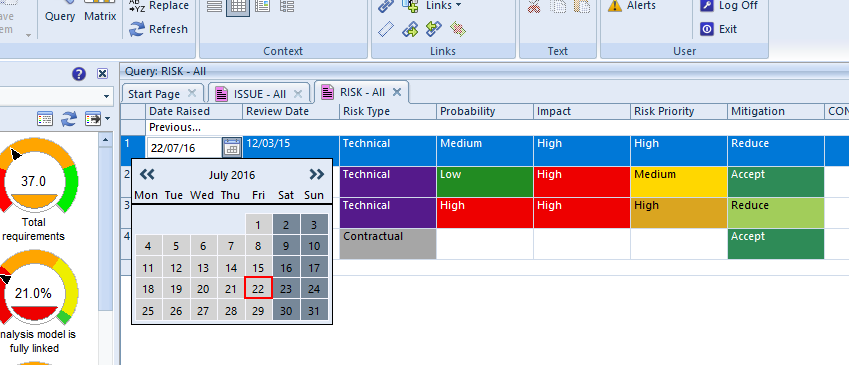The height and width of the screenshot is (365, 849).
Task: Select day 27 in the calendar
Action: (203, 311)
